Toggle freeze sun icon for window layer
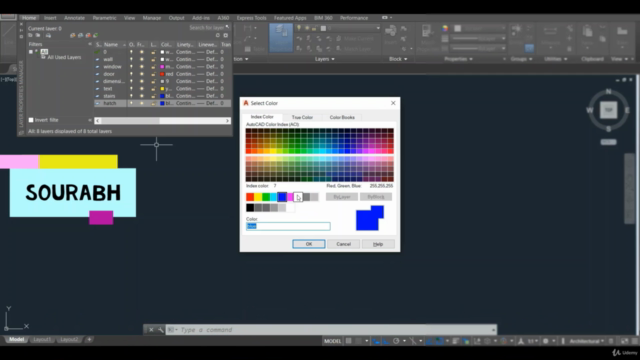640x360 pixels. tap(142, 67)
